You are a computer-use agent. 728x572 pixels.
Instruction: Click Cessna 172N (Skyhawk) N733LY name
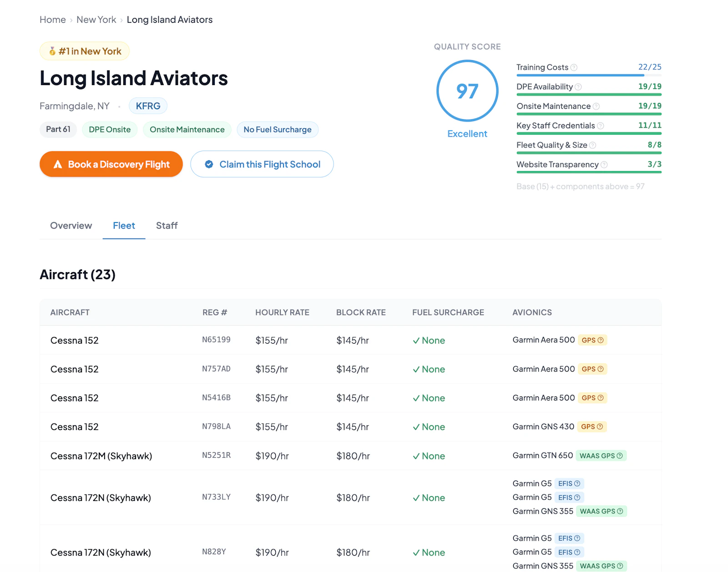pyautogui.click(x=101, y=498)
